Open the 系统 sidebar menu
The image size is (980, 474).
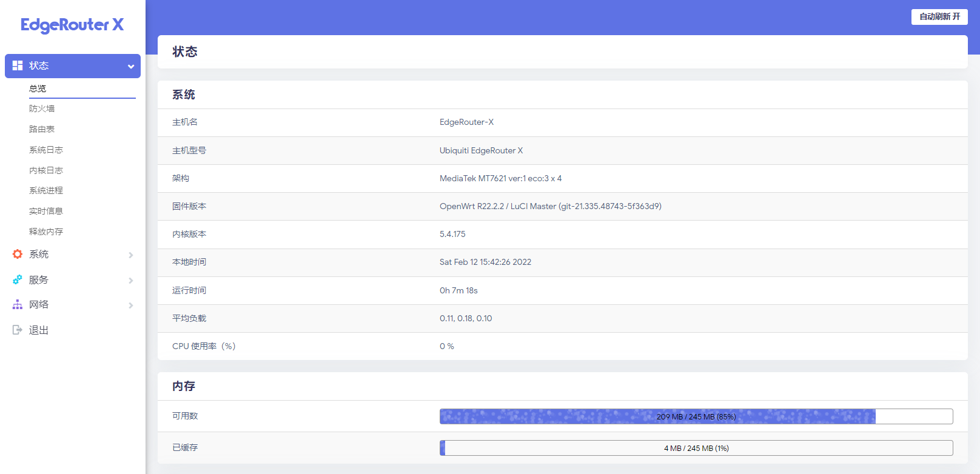[x=39, y=254]
